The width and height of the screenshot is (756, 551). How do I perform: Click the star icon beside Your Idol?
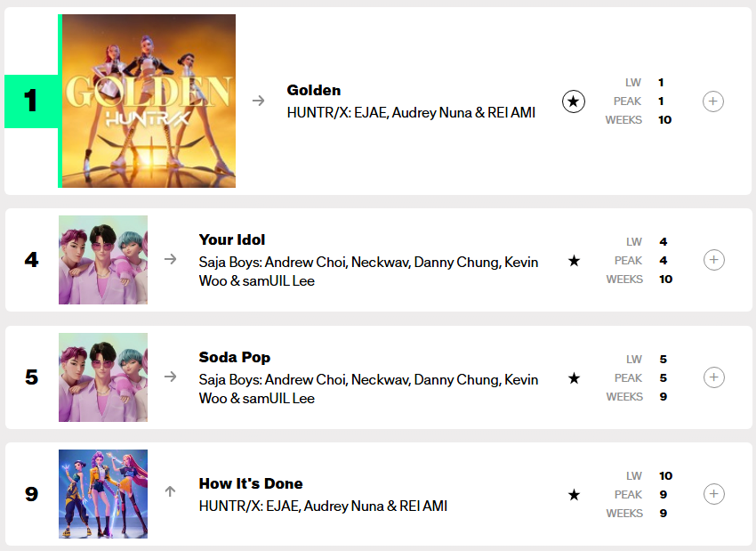(574, 261)
